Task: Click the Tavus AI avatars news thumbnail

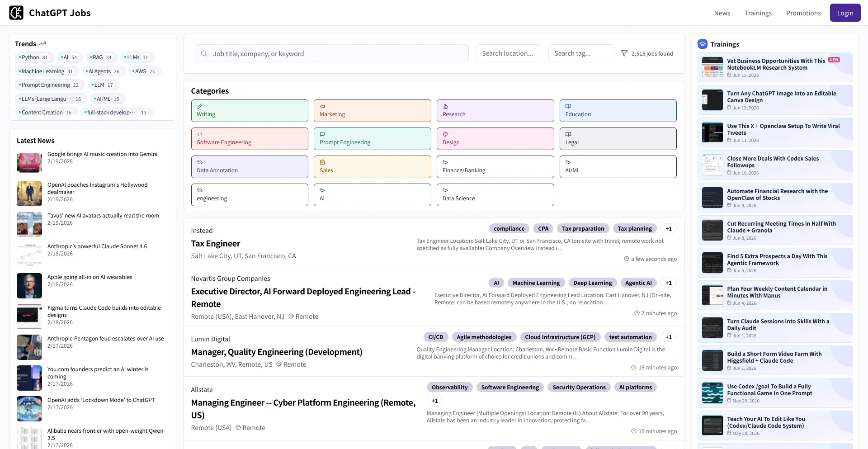Action: [x=29, y=224]
